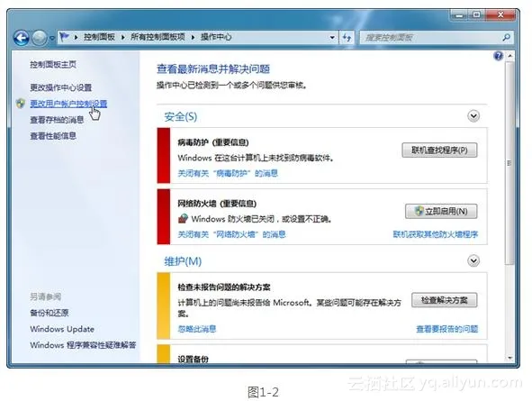Click the flag icon in address bar
This screenshot has height=401, width=532.
coord(64,36)
